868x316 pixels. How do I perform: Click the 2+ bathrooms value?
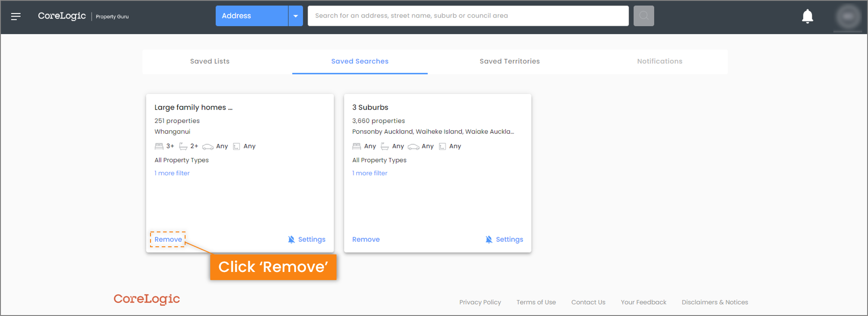click(194, 146)
